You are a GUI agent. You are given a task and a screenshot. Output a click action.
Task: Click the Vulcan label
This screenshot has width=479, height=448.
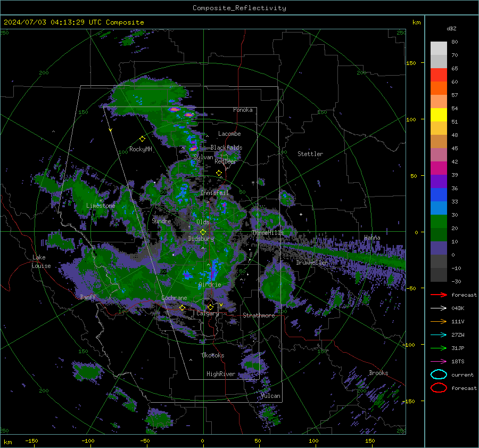[x=271, y=396]
